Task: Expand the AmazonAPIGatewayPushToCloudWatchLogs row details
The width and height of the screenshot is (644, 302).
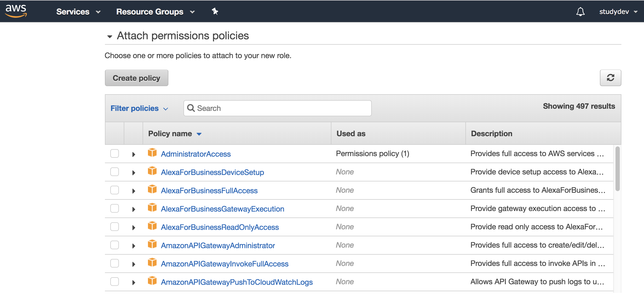Action: coord(134,282)
